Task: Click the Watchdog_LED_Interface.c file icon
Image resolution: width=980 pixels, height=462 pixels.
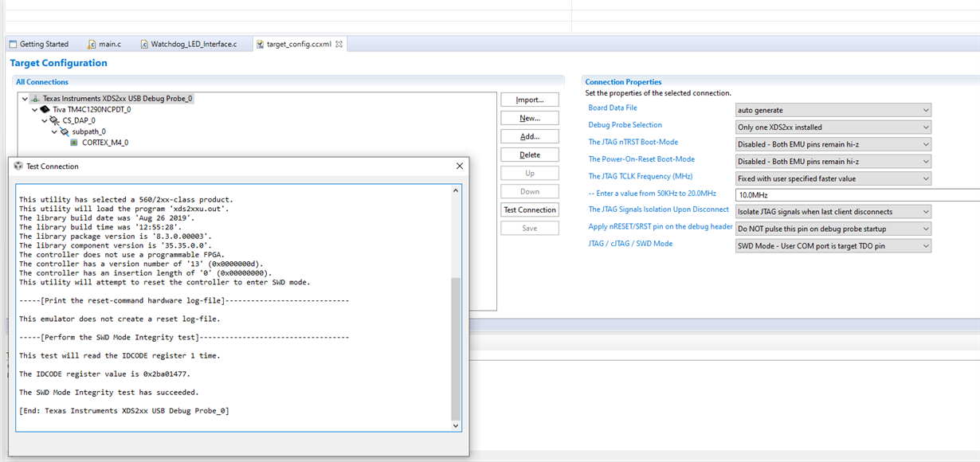Action: pos(144,44)
